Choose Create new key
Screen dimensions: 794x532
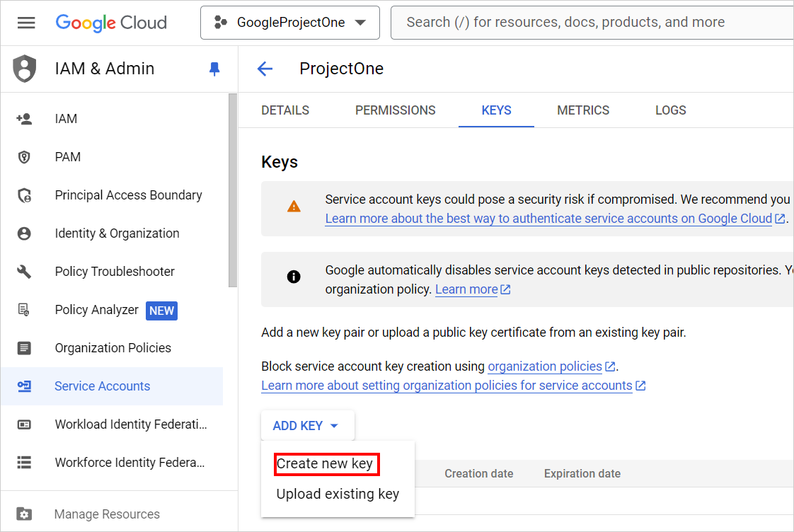(x=326, y=463)
